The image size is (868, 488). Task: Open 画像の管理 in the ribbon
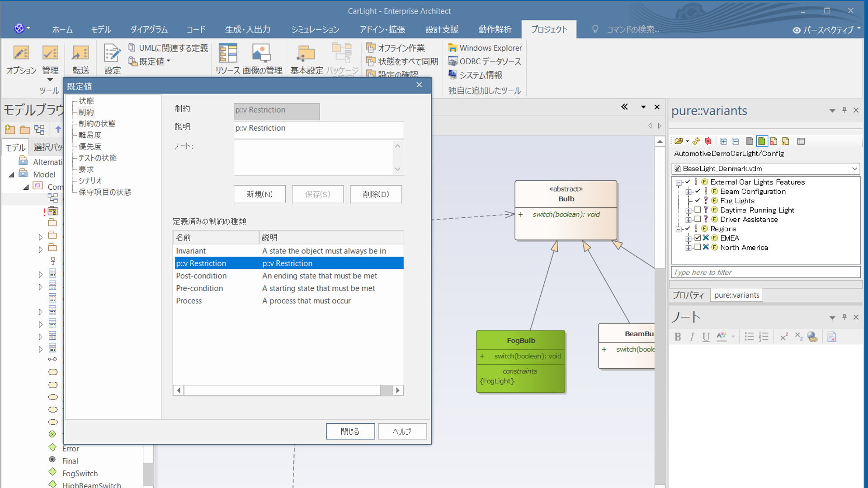click(x=262, y=59)
